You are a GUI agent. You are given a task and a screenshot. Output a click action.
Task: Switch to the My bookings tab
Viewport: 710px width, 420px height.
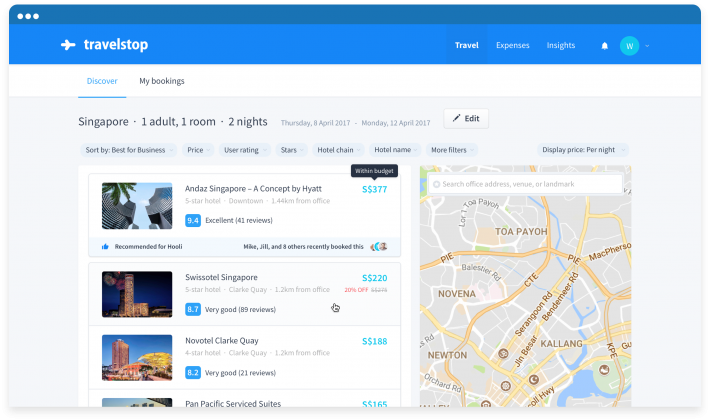161,81
